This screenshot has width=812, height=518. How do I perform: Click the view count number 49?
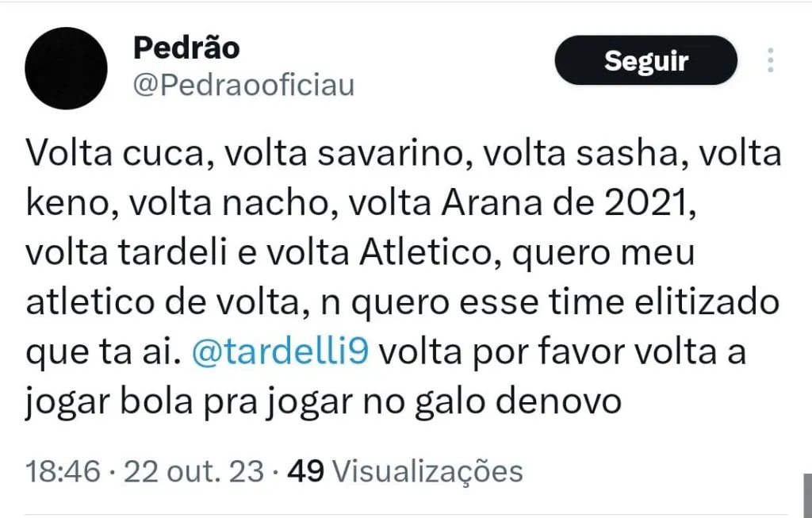coord(306,471)
